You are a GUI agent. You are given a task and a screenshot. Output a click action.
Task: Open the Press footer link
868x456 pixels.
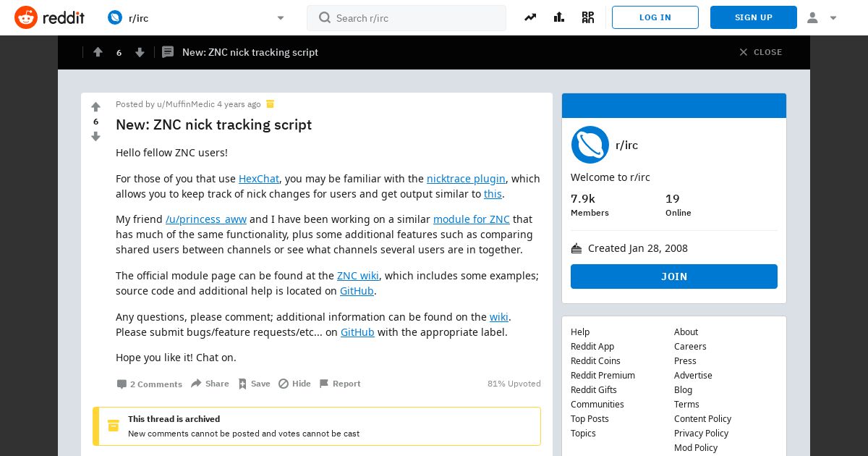[685, 361]
